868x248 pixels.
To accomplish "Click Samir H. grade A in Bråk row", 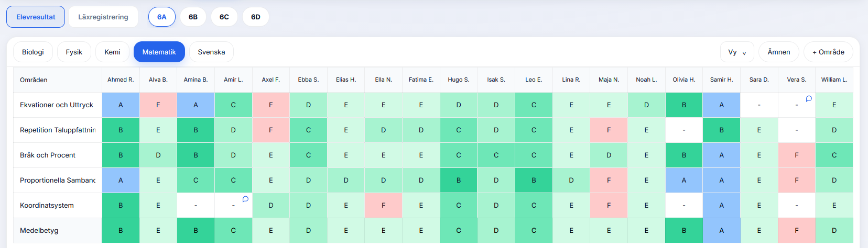I will click(x=722, y=155).
